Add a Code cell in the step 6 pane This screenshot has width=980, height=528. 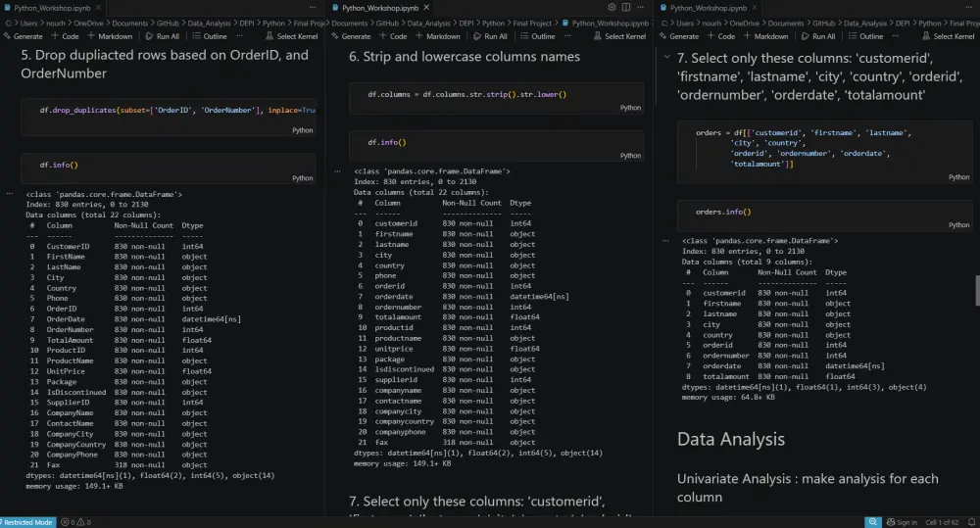point(393,36)
